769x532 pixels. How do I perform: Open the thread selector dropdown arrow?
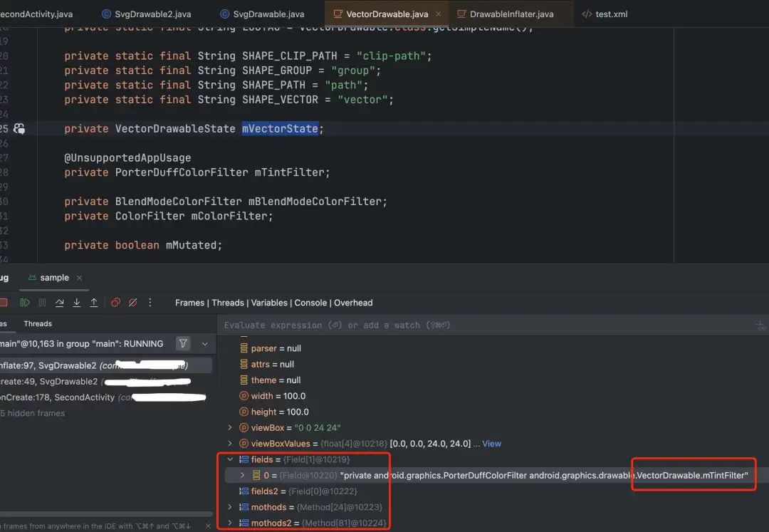point(205,344)
